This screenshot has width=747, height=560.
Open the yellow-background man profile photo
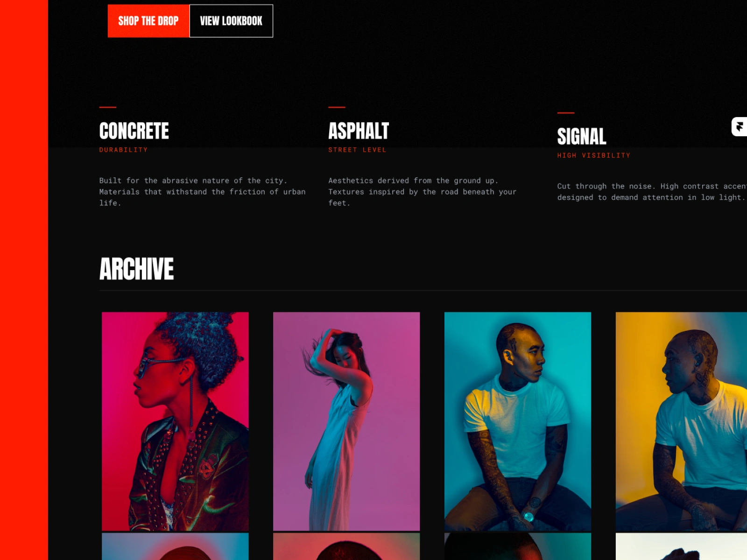(x=681, y=421)
